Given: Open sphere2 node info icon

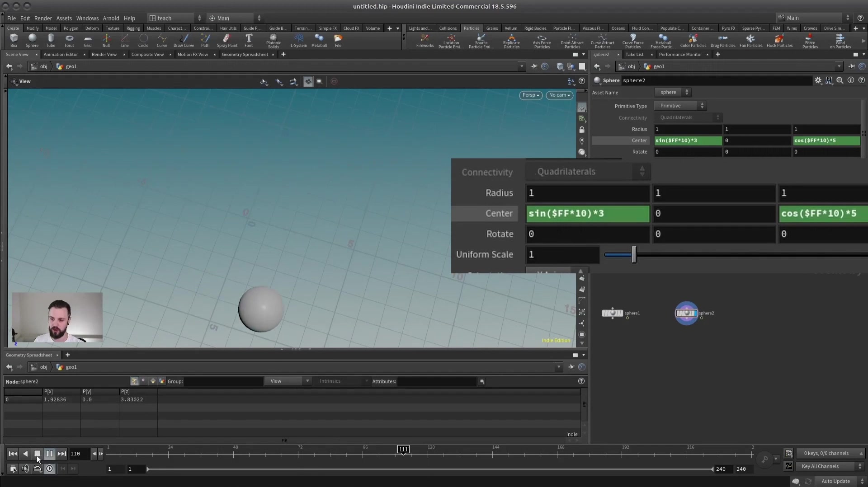Looking at the screenshot, I should tap(851, 80).
